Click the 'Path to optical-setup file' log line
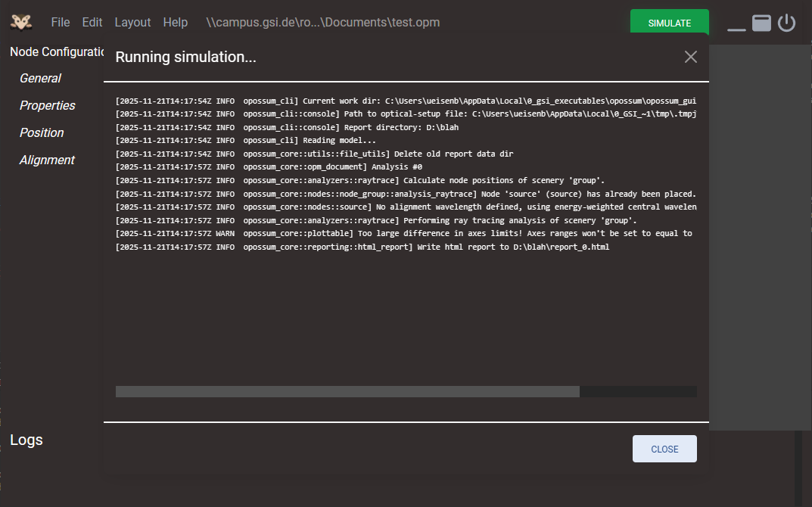Screen dimensions: 812x507 (406, 114)
